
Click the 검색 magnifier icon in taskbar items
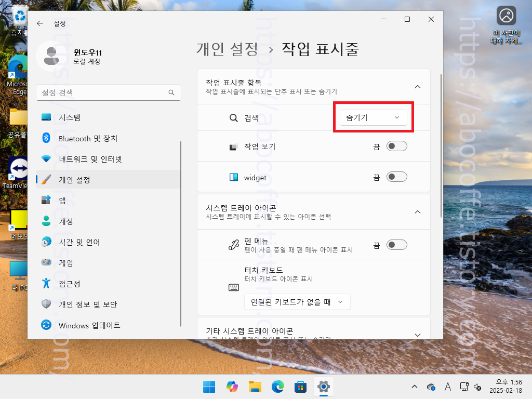pyautogui.click(x=233, y=118)
